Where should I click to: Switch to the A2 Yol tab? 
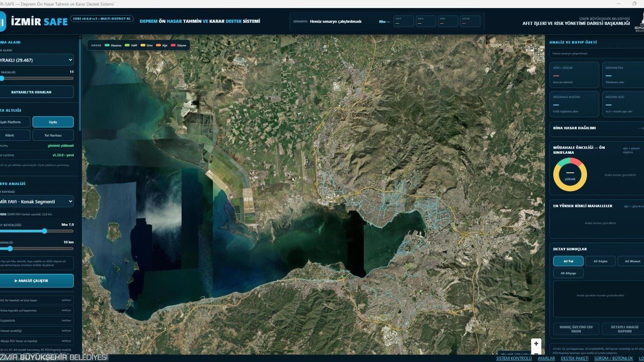[x=568, y=261]
